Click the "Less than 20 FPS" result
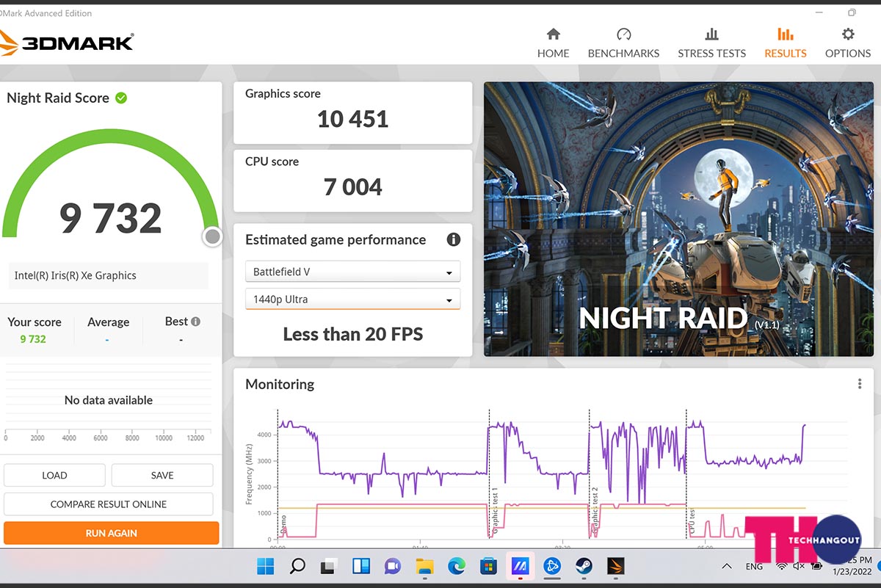This screenshot has height=588, width=881. point(353,335)
